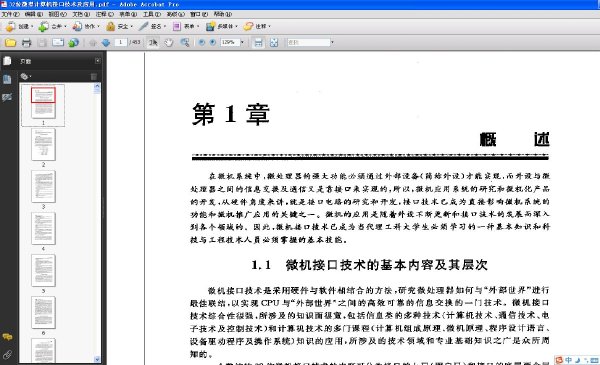
Task: Open the 工具 (Tools) menu
Action: point(152,14)
